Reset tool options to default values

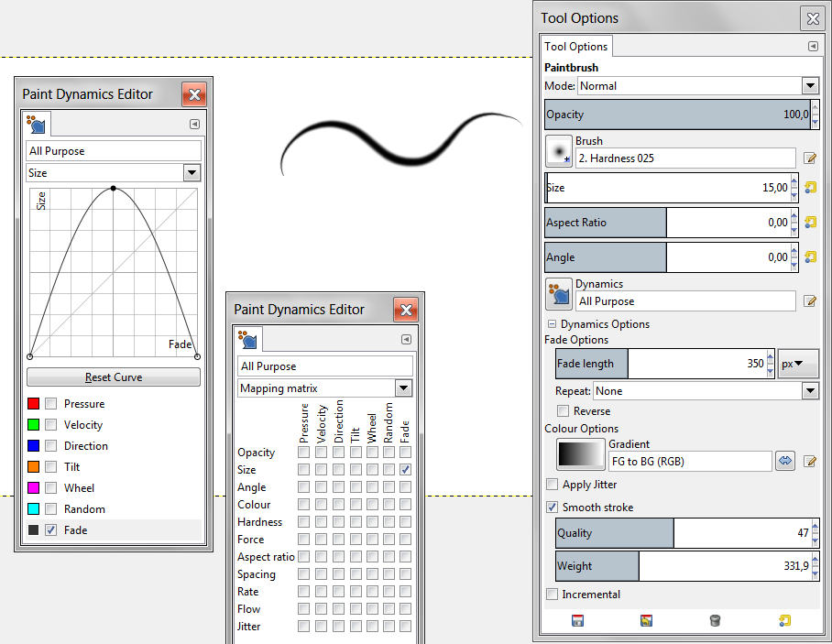tap(785, 621)
